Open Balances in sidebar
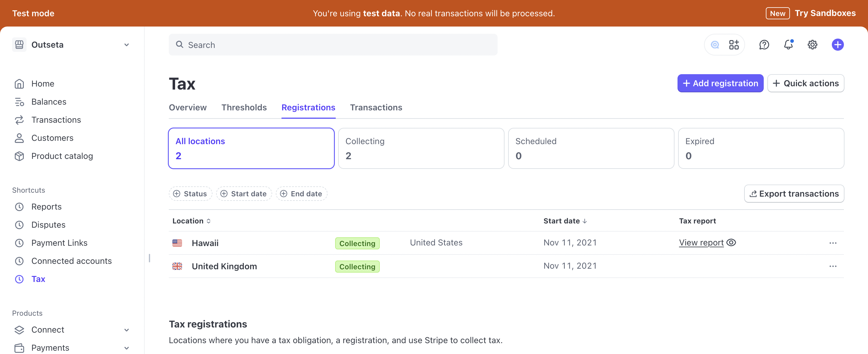This screenshot has height=354, width=868. point(49,102)
